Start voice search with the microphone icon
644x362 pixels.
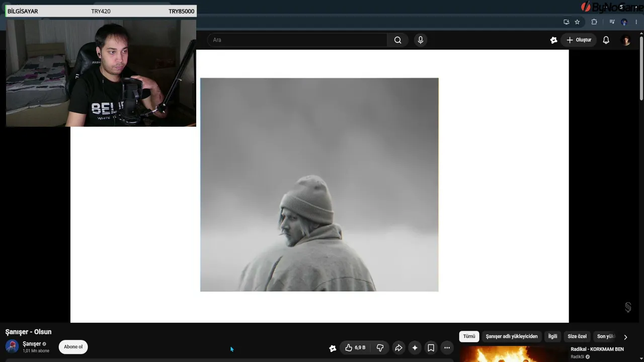pyautogui.click(x=421, y=40)
